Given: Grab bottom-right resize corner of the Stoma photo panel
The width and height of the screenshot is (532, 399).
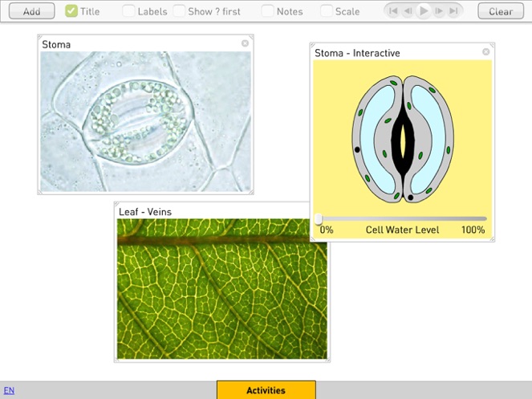Looking at the screenshot, I should pyautogui.click(x=251, y=192).
